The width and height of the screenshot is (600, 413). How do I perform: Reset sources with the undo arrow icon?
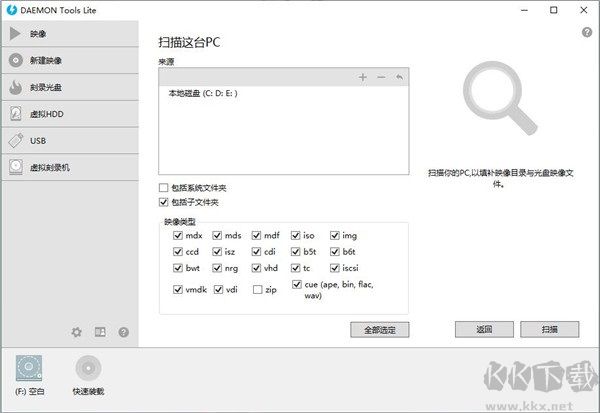point(399,77)
